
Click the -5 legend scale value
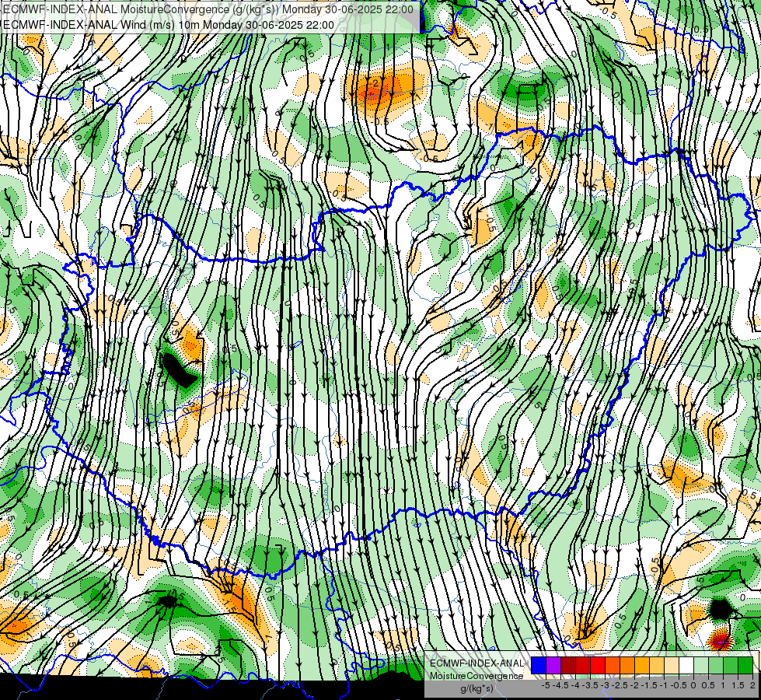(x=546, y=685)
